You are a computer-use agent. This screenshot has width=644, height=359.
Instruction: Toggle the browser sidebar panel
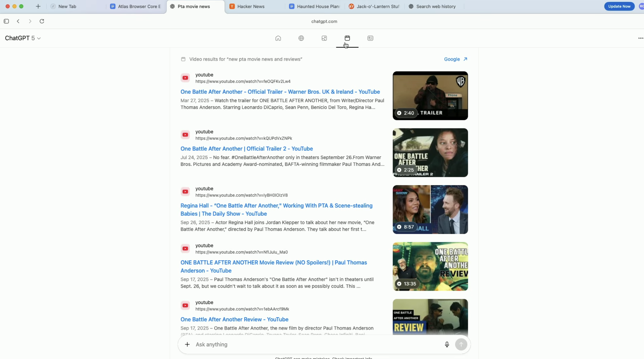(x=6, y=21)
